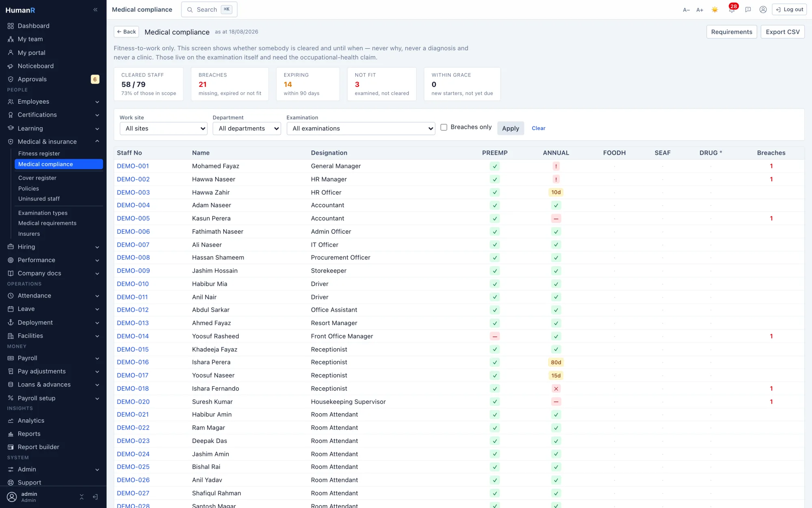Select Medical compliance in sidebar
The width and height of the screenshot is (812, 508).
click(x=58, y=164)
